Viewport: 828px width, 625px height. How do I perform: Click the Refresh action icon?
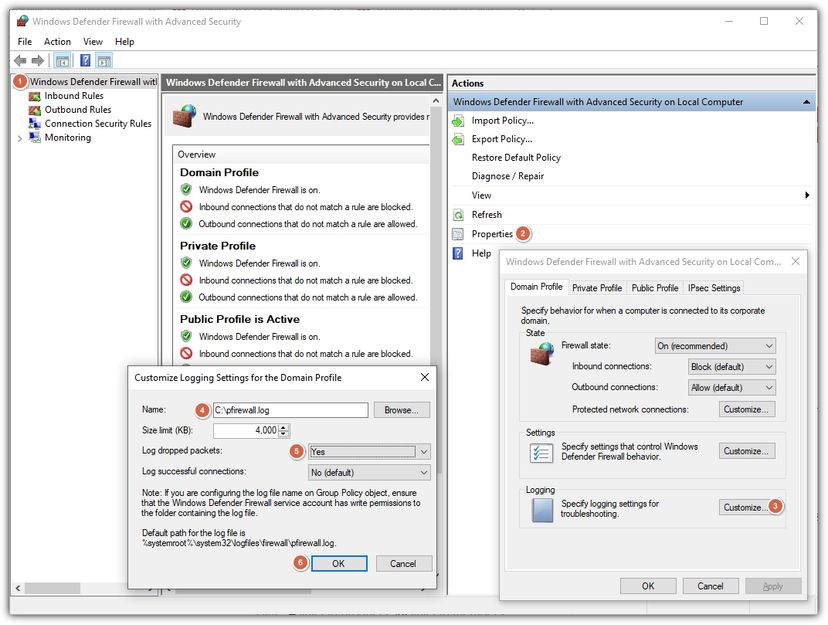(x=458, y=215)
